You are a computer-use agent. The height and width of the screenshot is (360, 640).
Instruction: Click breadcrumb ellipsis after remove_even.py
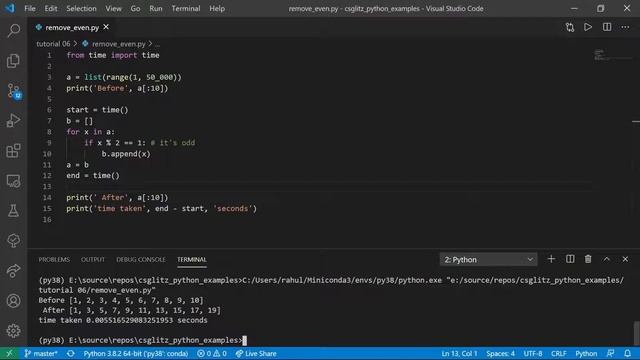pos(158,44)
